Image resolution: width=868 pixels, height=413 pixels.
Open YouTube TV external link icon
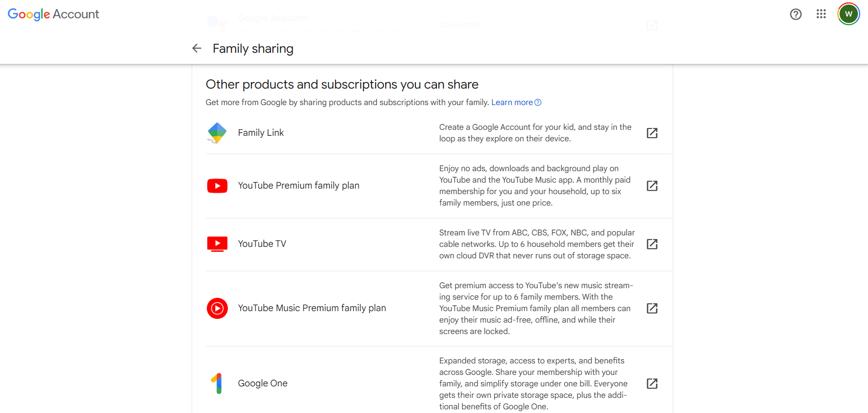click(652, 244)
